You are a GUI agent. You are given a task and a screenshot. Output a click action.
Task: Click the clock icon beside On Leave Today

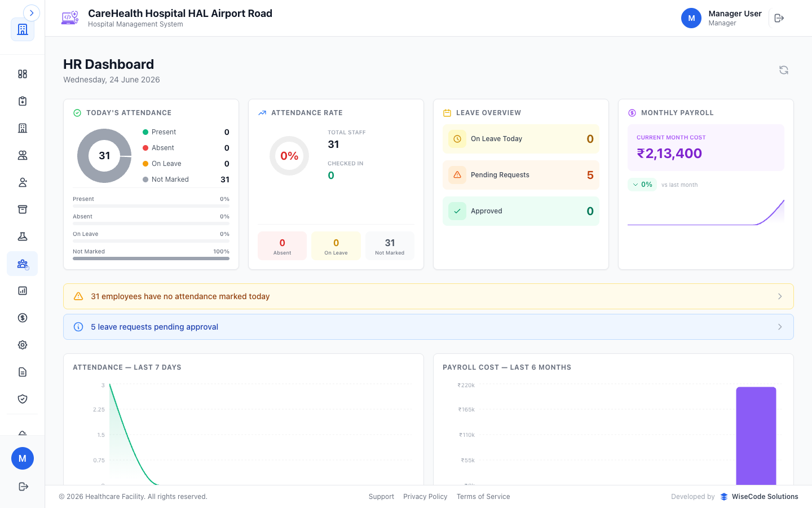457,139
